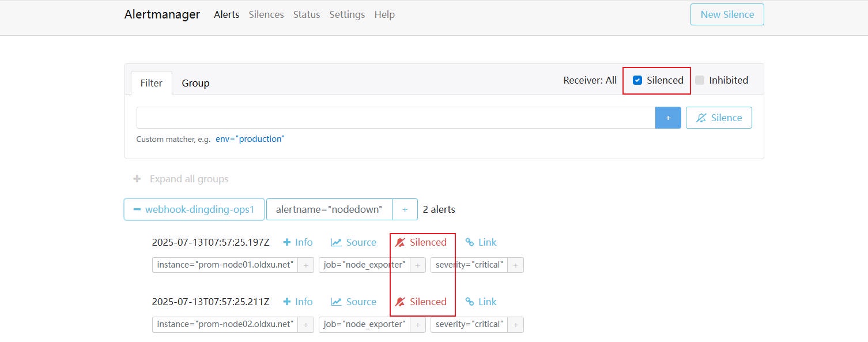Click the bell-slash Silenced icon for prom-node01
The width and height of the screenshot is (868, 342).
click(x=400, y=243)
